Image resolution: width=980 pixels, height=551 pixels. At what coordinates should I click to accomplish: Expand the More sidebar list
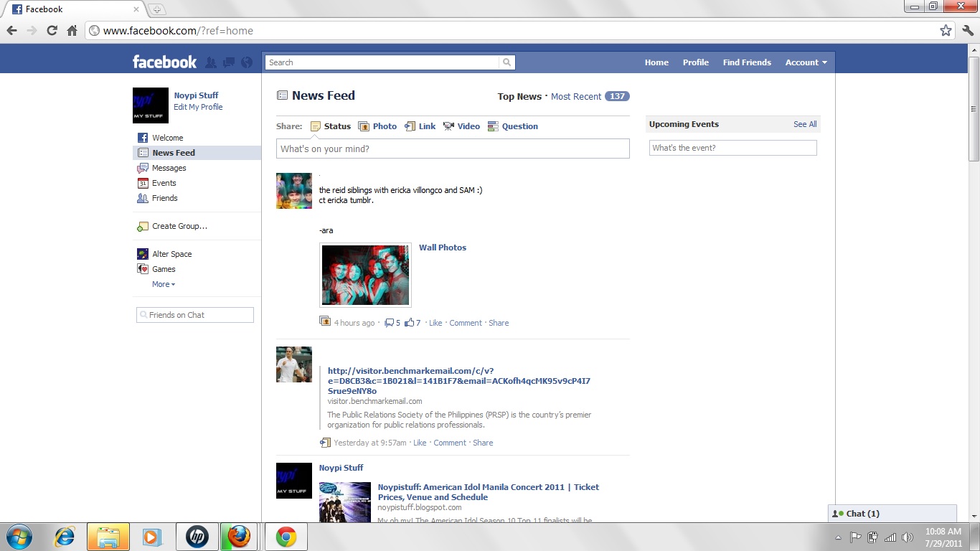164,284
